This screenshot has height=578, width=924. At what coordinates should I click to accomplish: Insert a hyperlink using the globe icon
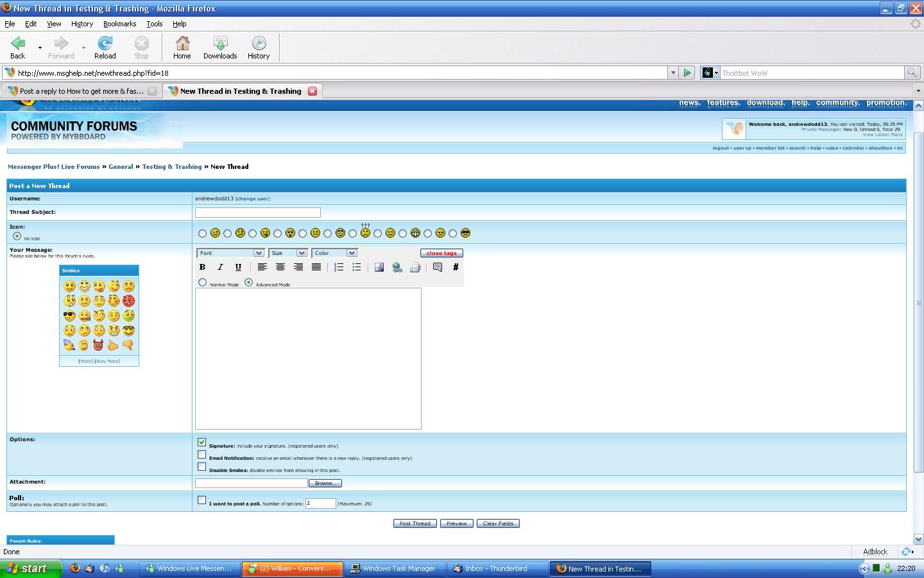397,267
